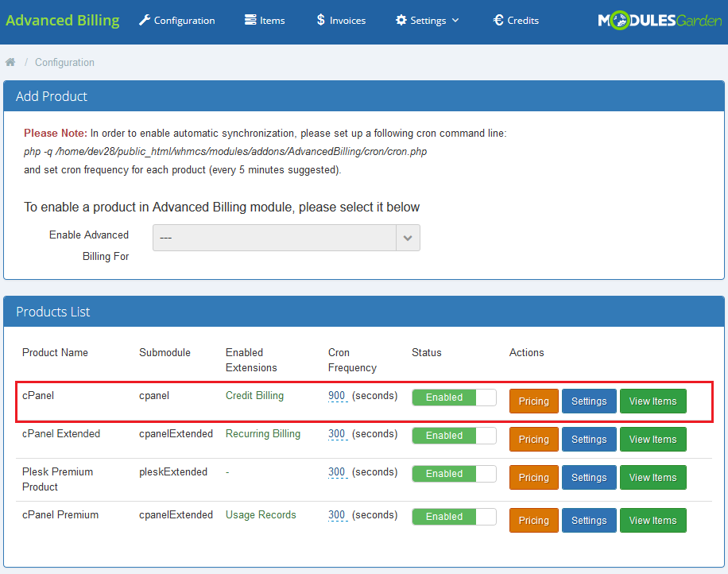Click the gear icon beside Settings

tap(401, 20)
